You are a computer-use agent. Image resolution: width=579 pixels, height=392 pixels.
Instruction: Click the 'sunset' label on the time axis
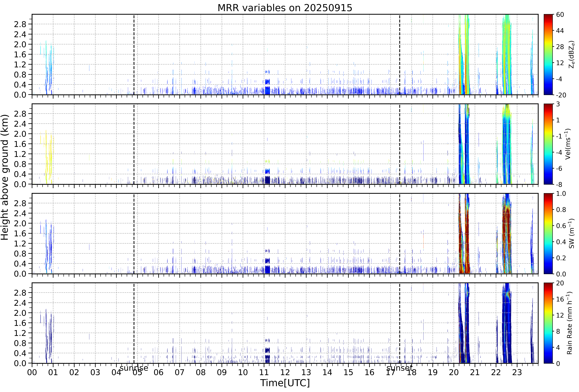(400, 368)
